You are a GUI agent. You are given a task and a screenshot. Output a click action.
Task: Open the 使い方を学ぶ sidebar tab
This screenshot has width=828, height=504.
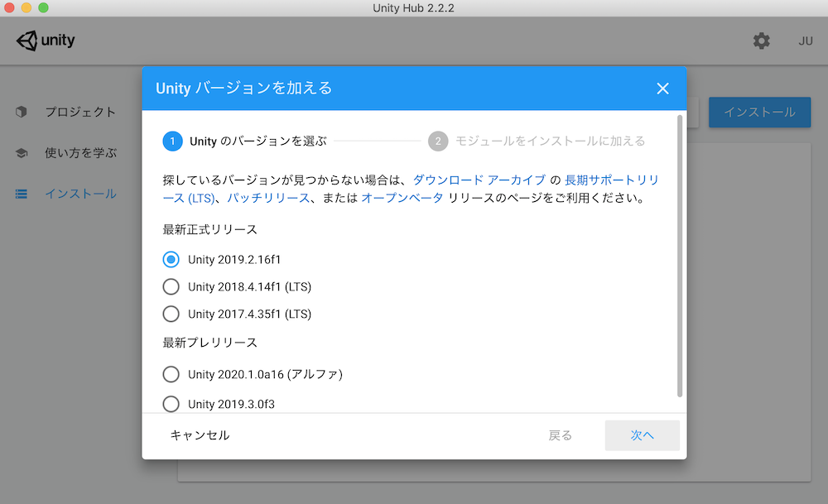[x=81, y=153]
